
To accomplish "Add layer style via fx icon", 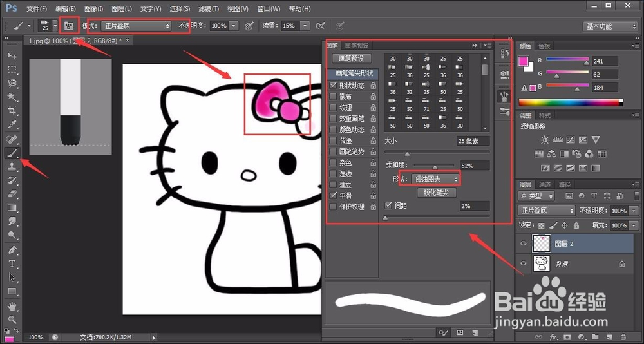I will coord(553,337).
